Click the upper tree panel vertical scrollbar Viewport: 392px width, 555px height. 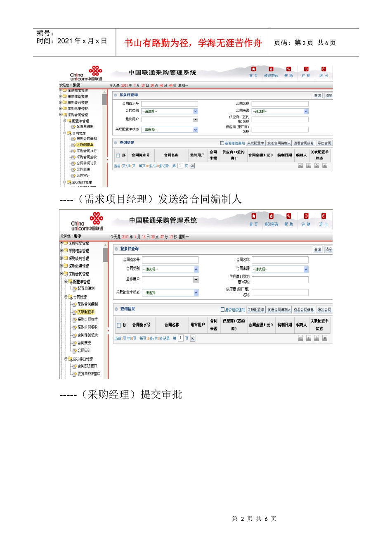[x=105, y=138]
